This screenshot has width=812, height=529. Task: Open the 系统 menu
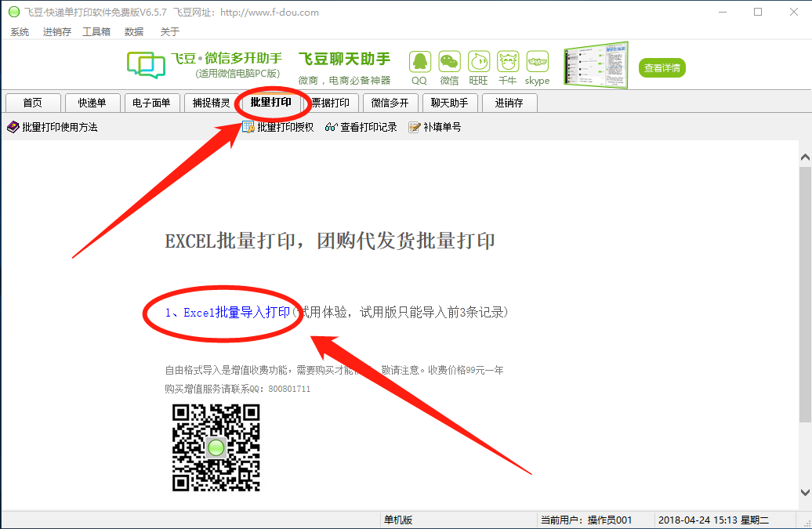pos(20,32)
